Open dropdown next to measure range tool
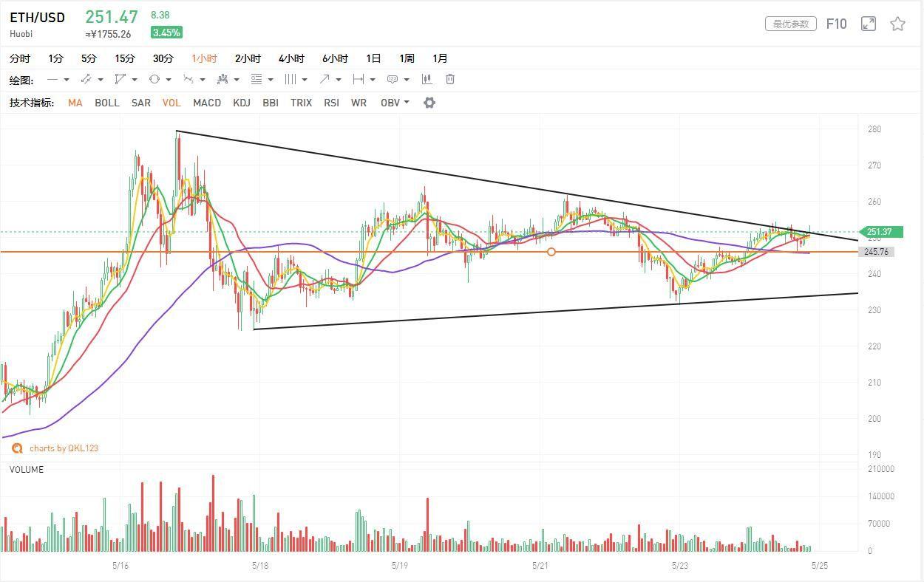This screenshot has height=582, width=924. click(373, 80)
